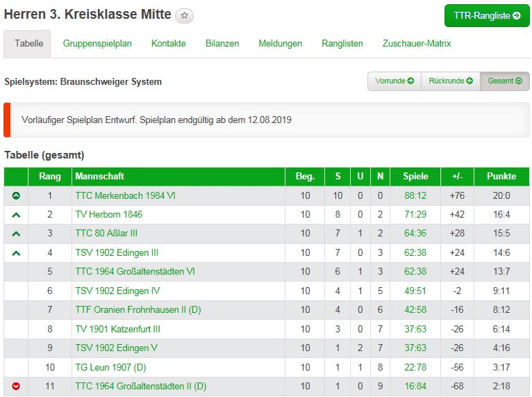Viewport: 532px width, 397px height.
Task: Open the Gruppenspielplan tab
Action: pyautogui.click(x=97, y=43)
